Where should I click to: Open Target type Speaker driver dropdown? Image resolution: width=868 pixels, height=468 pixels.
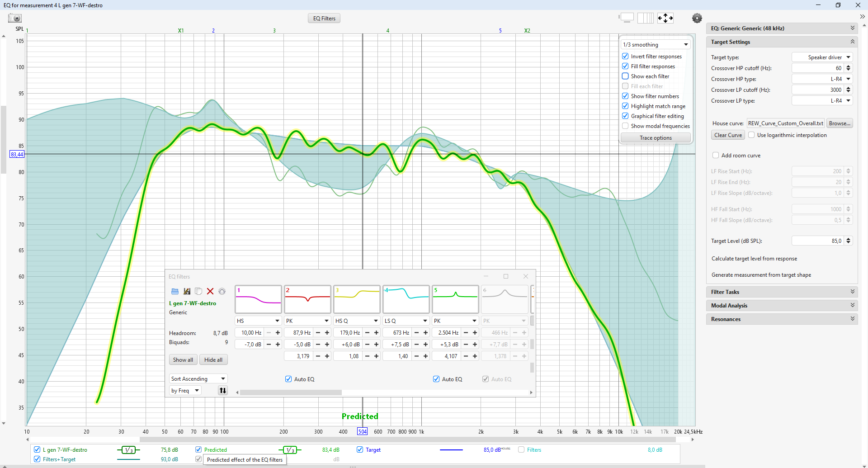(822, 57)
